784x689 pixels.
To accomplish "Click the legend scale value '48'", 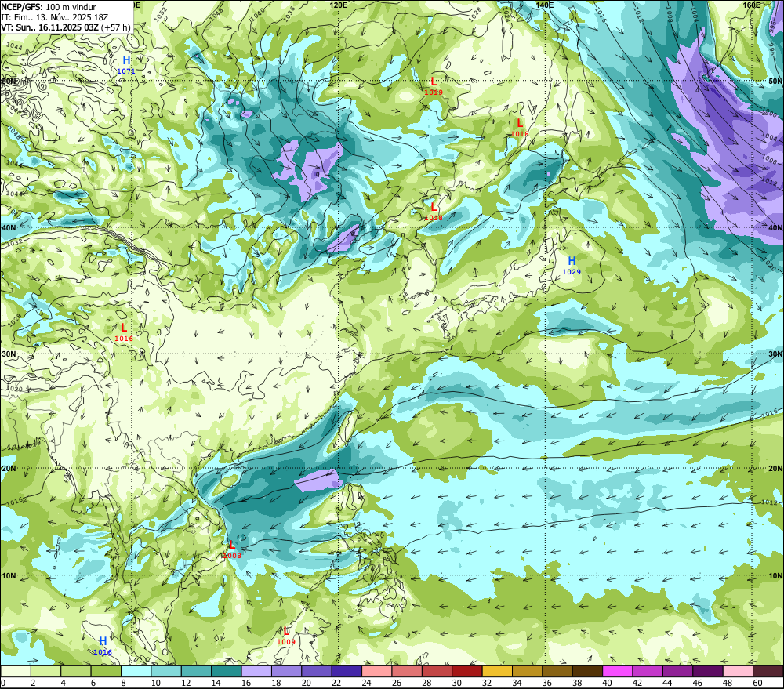I will click(728, 683).
